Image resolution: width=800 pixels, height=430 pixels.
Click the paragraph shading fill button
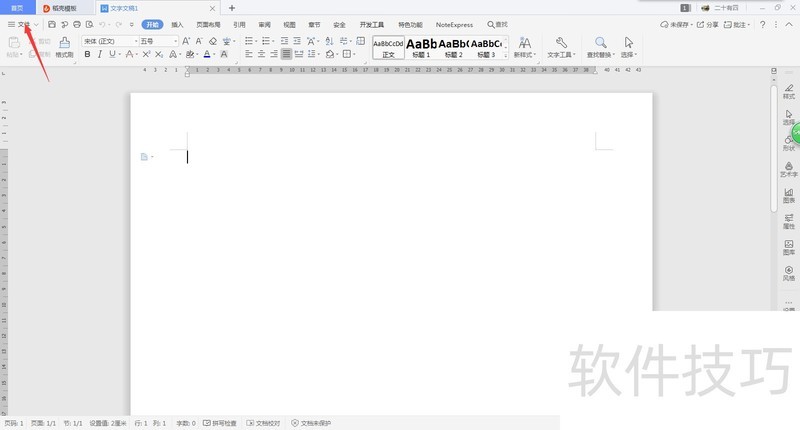[x=330, y=54]
